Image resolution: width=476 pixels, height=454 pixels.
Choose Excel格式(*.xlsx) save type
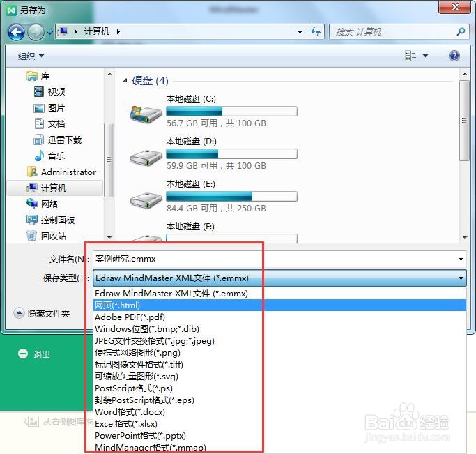click(x=279, y=423)
